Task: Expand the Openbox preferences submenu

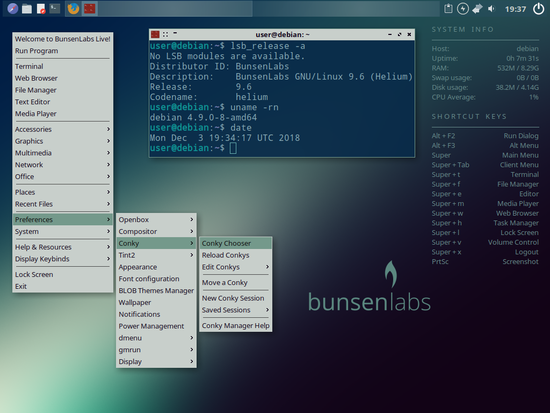Action: (156, 220)
